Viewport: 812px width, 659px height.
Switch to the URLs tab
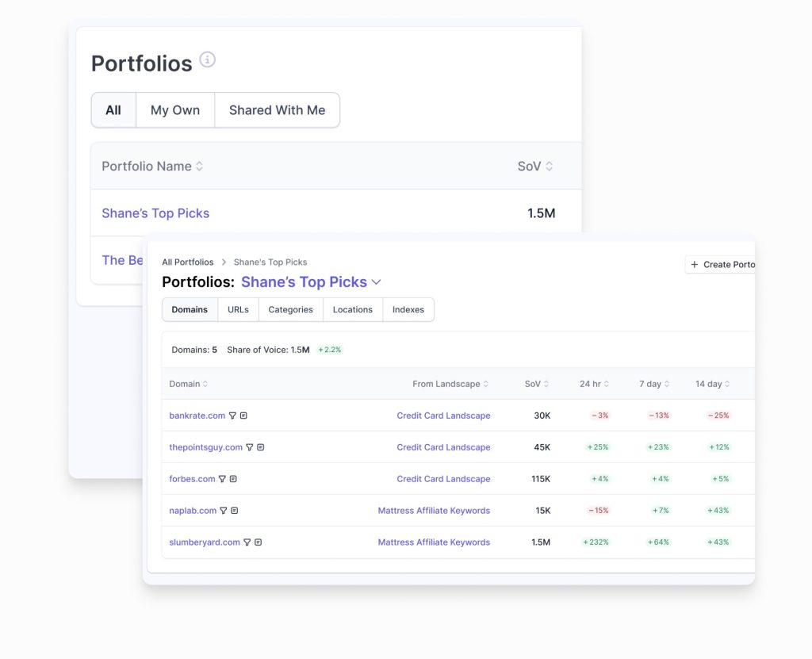[x=238, y=309]
